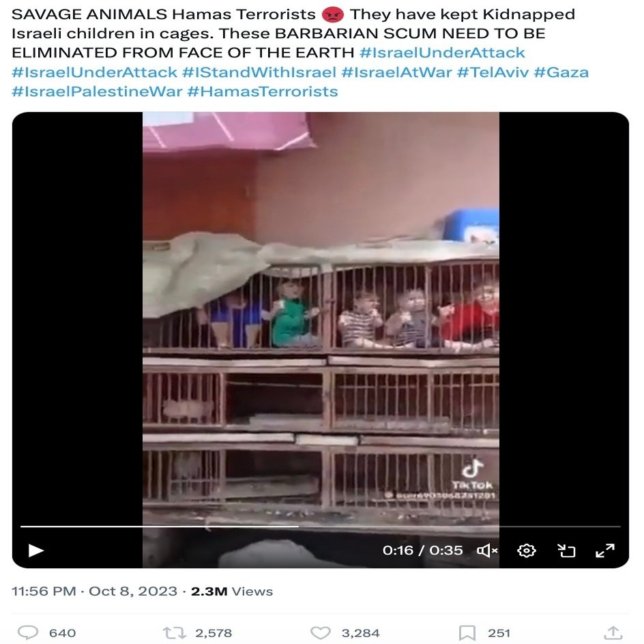Screen dimensions: 644x644
Task: View the 2.3M Views count
Action: [x=232, y=591]
